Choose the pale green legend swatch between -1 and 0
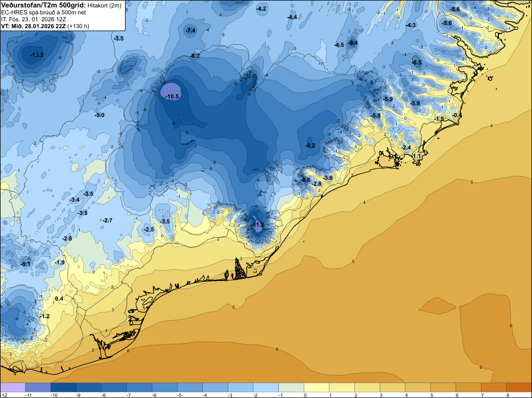Viewport: 532px width, 398px height. (x=291, y=387)
